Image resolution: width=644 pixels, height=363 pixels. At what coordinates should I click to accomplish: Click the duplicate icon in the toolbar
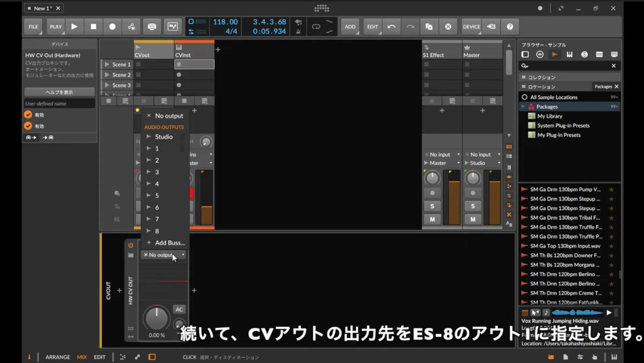pyautogui.click(x=429, y=26)
